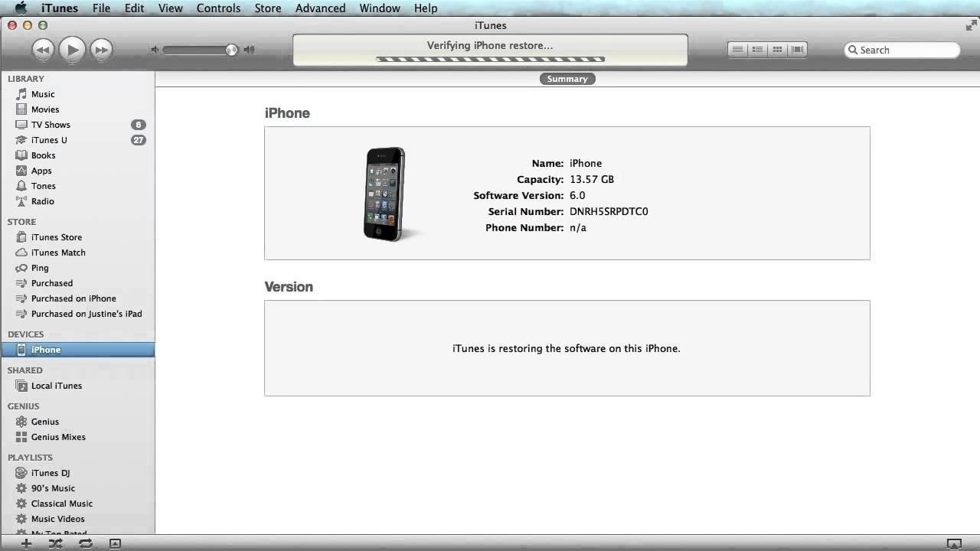Adjust the volume slider knob
Viewport: 980px width, 551px height.
(231, 50)
